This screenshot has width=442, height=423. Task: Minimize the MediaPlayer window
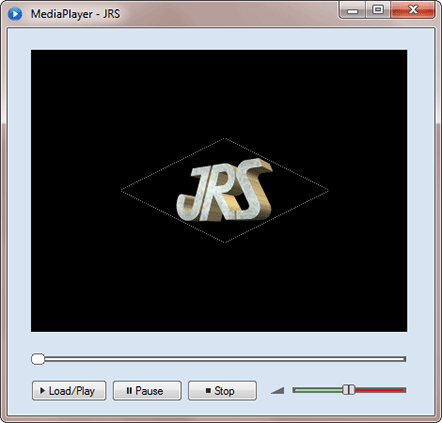[353, 10]
